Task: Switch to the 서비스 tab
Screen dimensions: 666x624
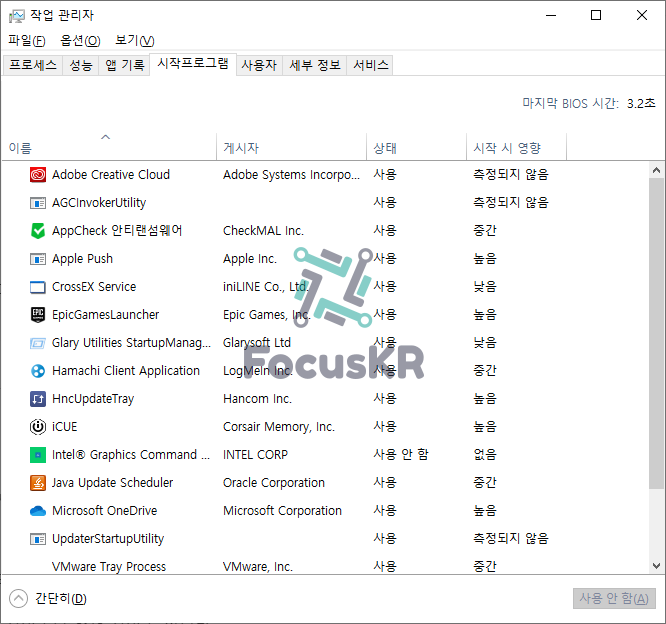Action: pos(370,65)
